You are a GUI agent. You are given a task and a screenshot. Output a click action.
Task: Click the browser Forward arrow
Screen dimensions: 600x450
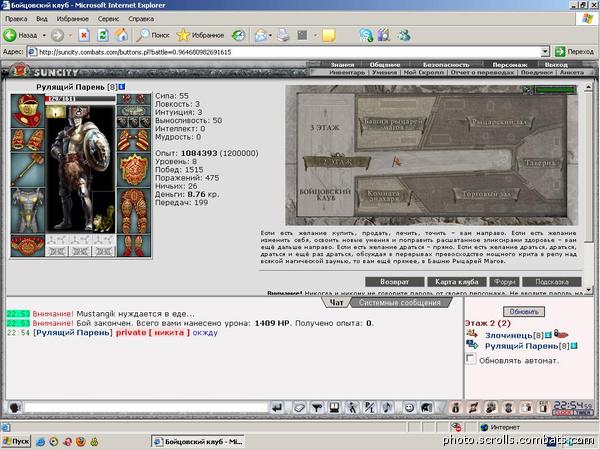(x=57, y=36)
